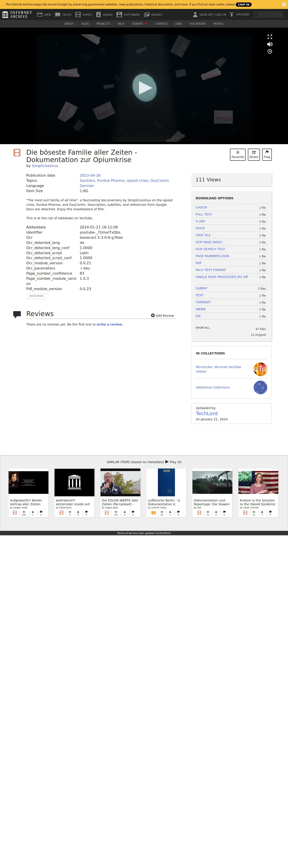
Task: Open the CONTACT menu item
Action: 161,24
